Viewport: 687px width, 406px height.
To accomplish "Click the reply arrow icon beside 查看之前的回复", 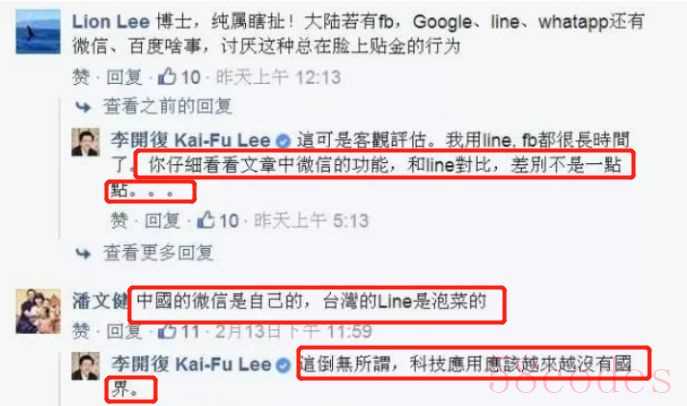I will [x=83, y=106].
